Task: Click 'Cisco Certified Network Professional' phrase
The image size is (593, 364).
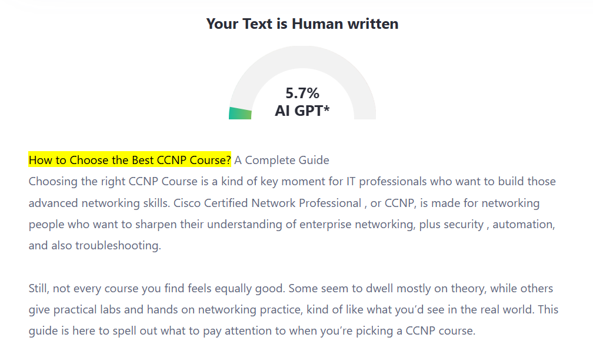Action: [x=267, y=203]
